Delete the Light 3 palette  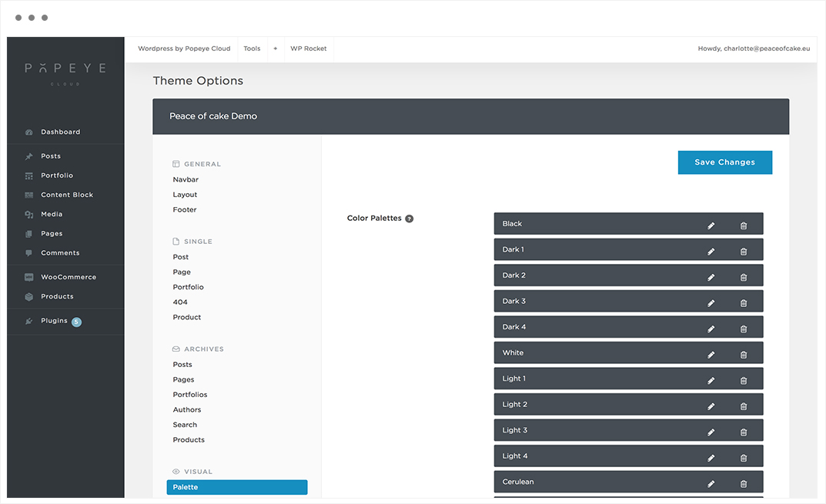click(744, 432)
